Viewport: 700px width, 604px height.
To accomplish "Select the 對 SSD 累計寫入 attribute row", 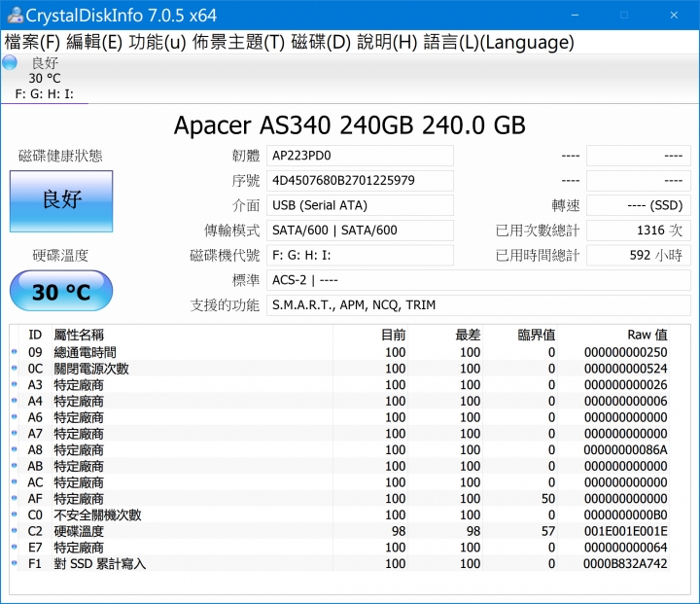I will point(339,563).
